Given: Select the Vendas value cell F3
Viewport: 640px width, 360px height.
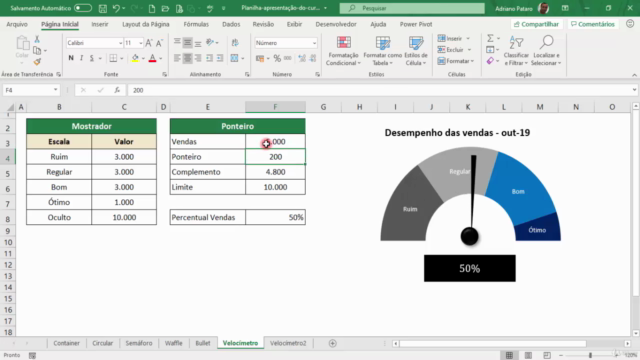Looking at the screenshot, I should click(275, 142).
